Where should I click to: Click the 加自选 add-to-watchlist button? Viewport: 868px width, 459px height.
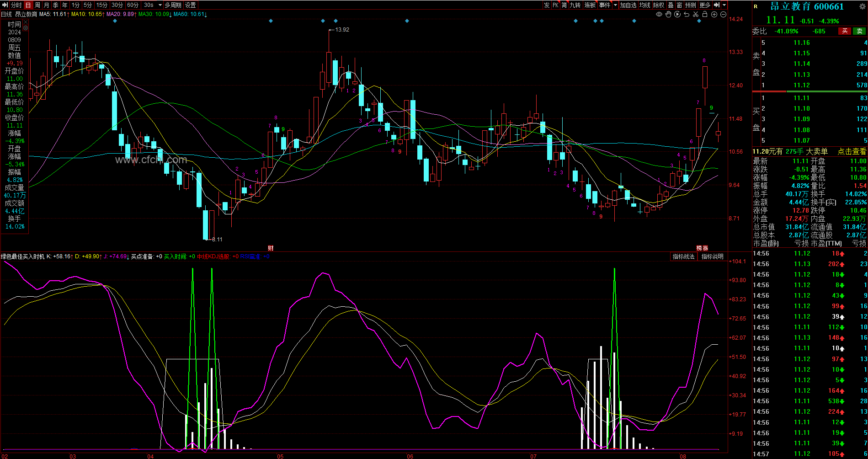tap(628, 5)
